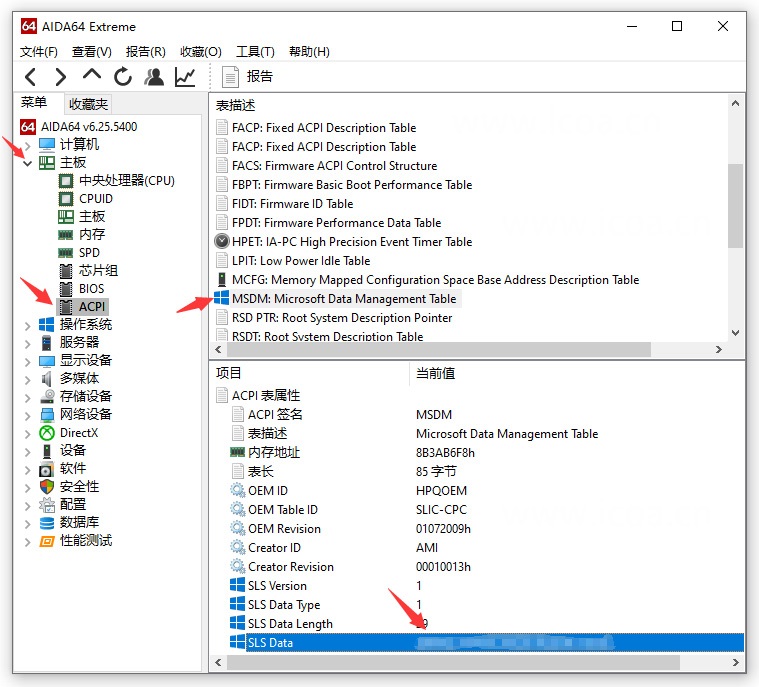Select the 数据库 database icon

(x=47, y=523)
